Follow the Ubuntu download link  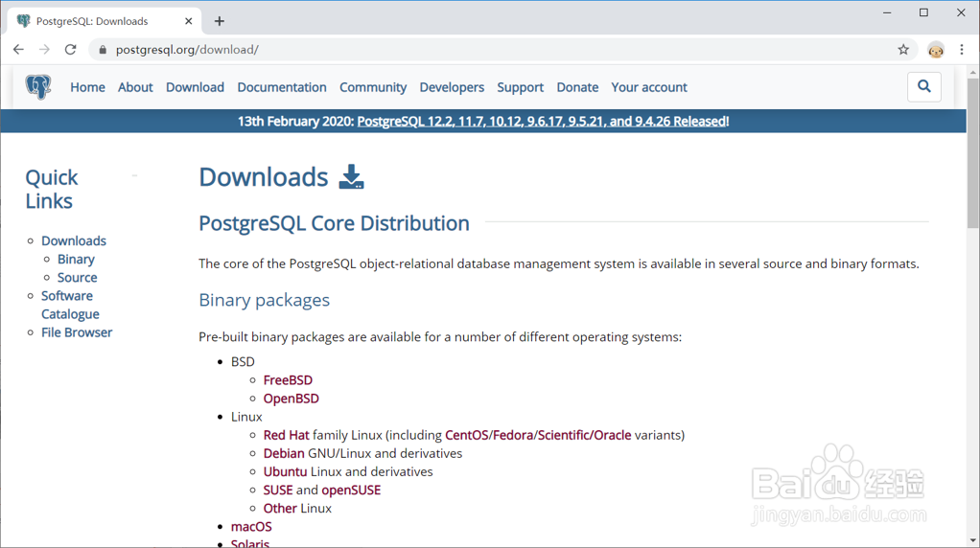coord(285,471)
